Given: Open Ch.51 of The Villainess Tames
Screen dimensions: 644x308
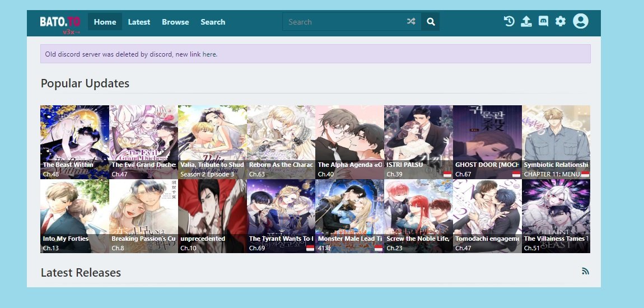Looking at the screenshot, I should pos(532,248).
